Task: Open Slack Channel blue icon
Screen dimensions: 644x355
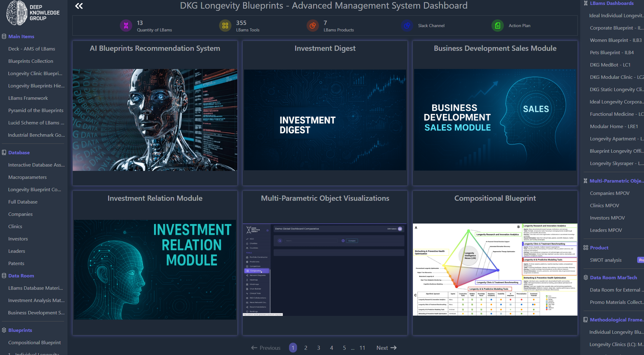Action: [407, 26]
